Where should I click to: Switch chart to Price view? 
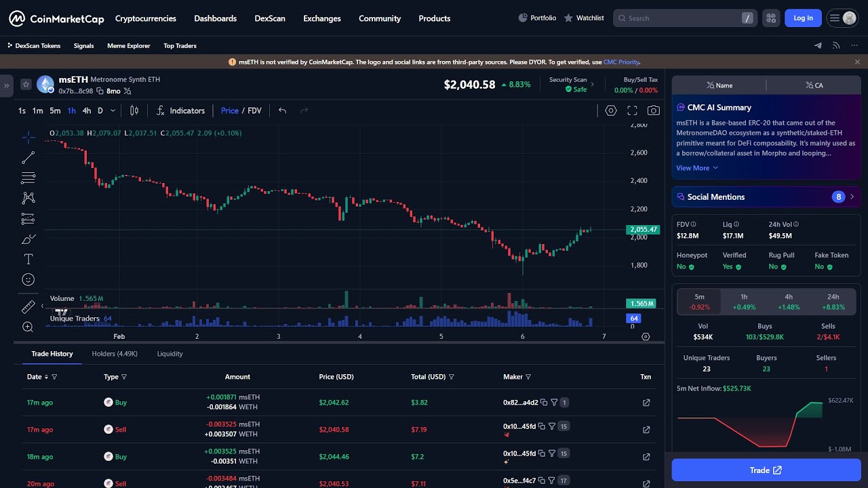click(230, 110)
